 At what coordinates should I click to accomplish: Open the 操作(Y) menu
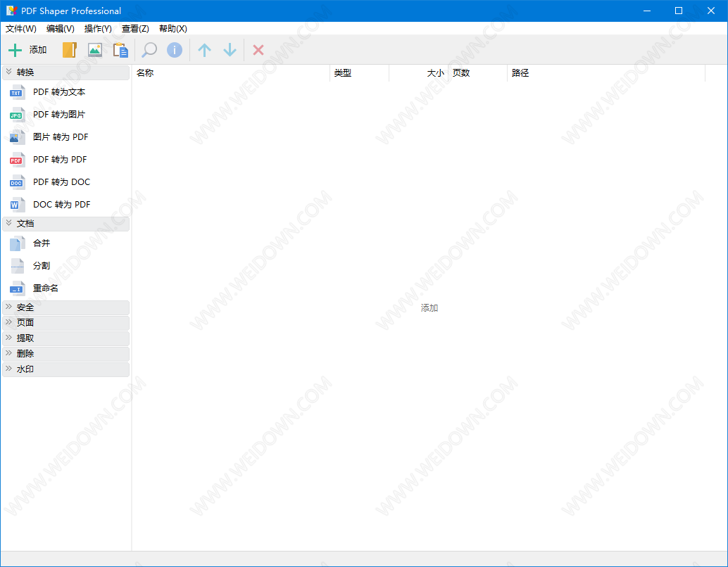98,29
